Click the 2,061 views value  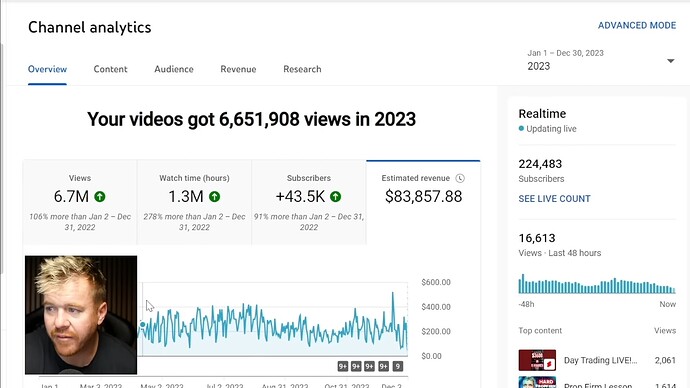[665, 360]
